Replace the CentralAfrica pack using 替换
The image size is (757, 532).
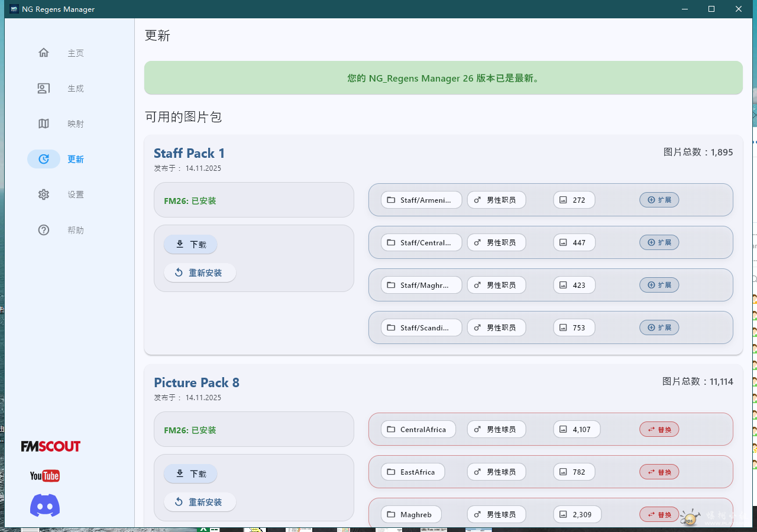tap(659, 429)
